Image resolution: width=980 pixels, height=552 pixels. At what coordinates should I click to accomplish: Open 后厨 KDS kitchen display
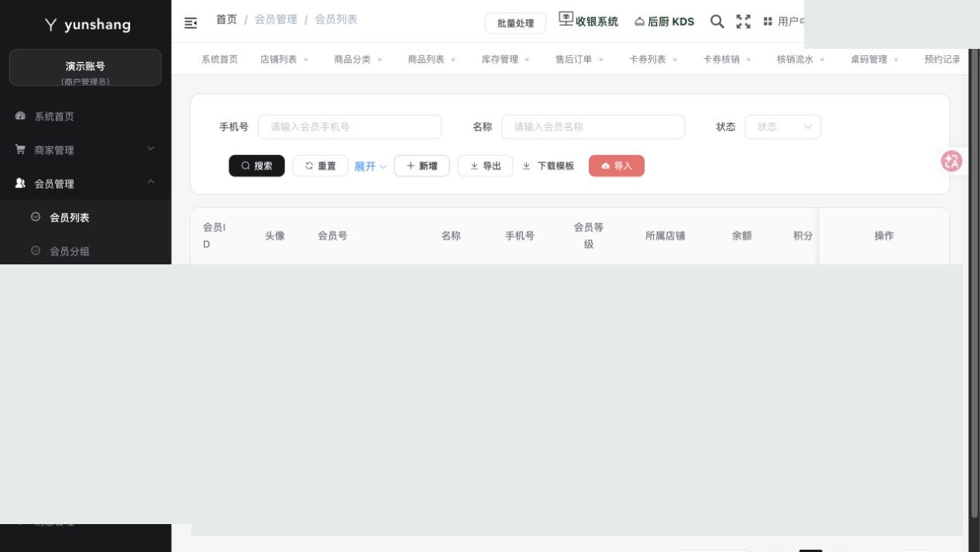click(x=665, y=22)
